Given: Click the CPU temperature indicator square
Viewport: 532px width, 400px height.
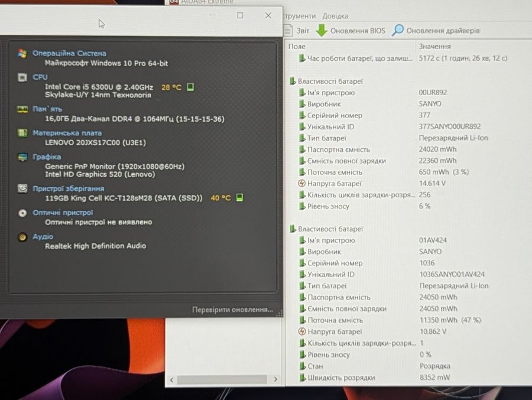Looking at the screenshot, I should tap(190, 87).
